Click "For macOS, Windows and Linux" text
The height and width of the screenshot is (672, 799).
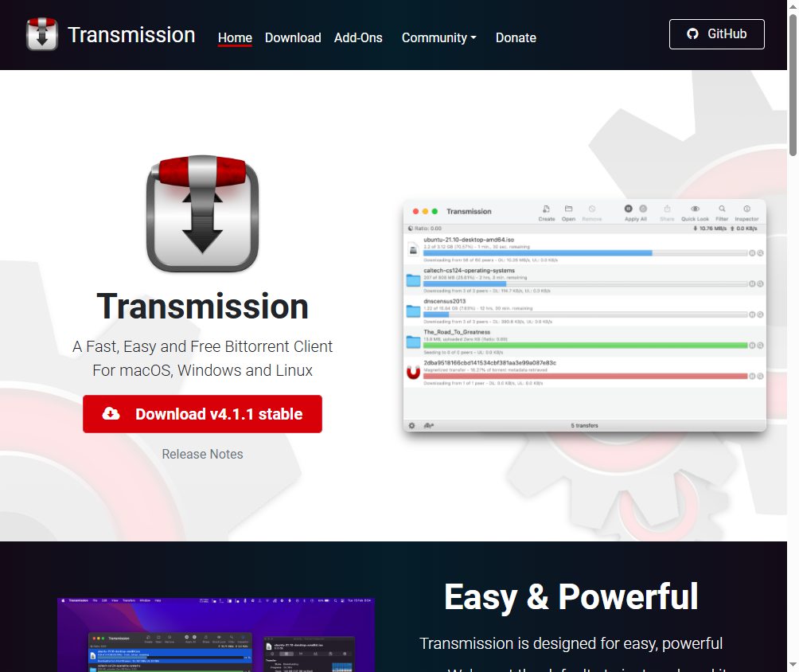pyautogui.click(x=202, y=370)
